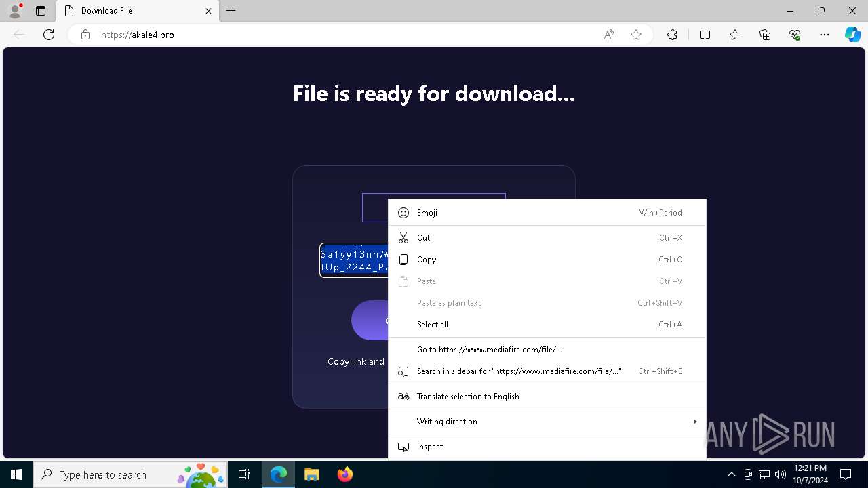Viewport: 868px width, 488px height.
Task: Choose Select all from context menu
Action: click(x=547, y=325)
